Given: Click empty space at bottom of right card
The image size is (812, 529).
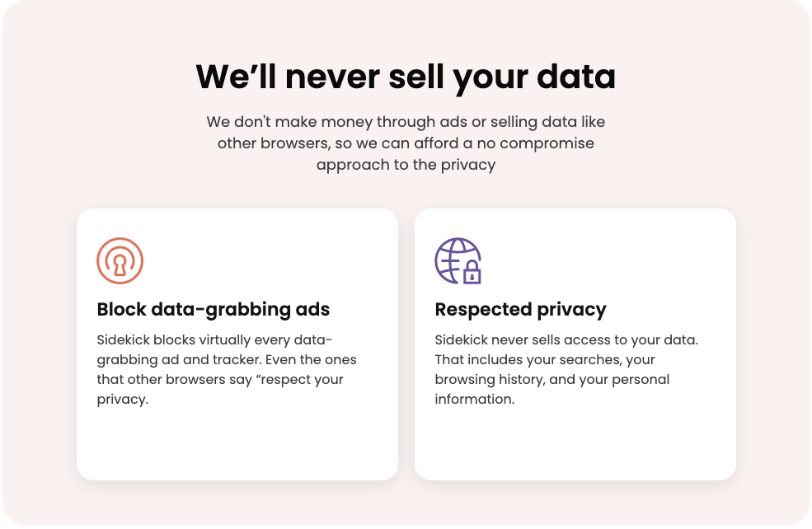Looking at the screenshot, I should (x=575, y=446).
